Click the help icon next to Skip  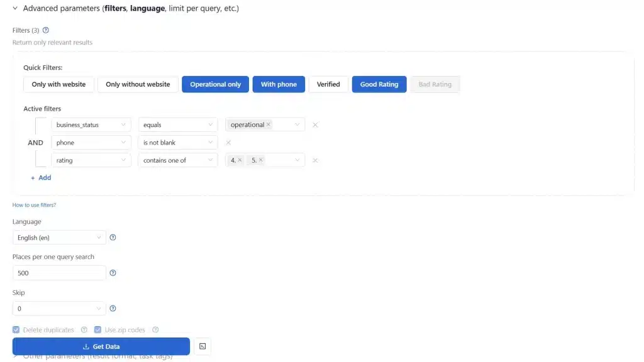tap(113, 308)
